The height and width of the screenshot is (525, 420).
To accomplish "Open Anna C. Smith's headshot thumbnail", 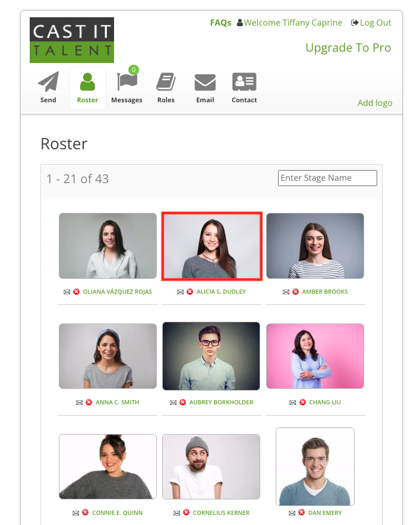I will (108, 356).
